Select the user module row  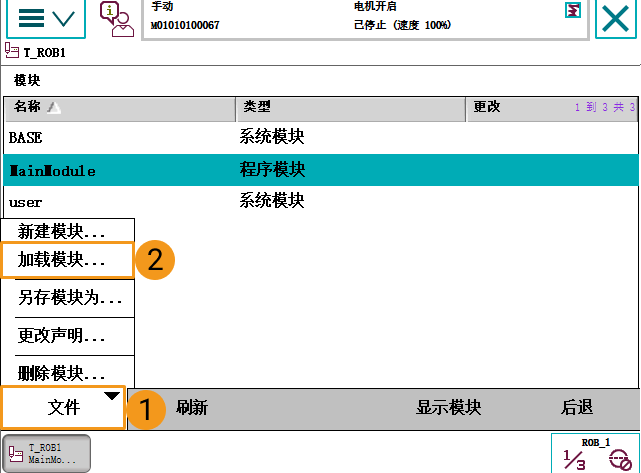[321, 202]
